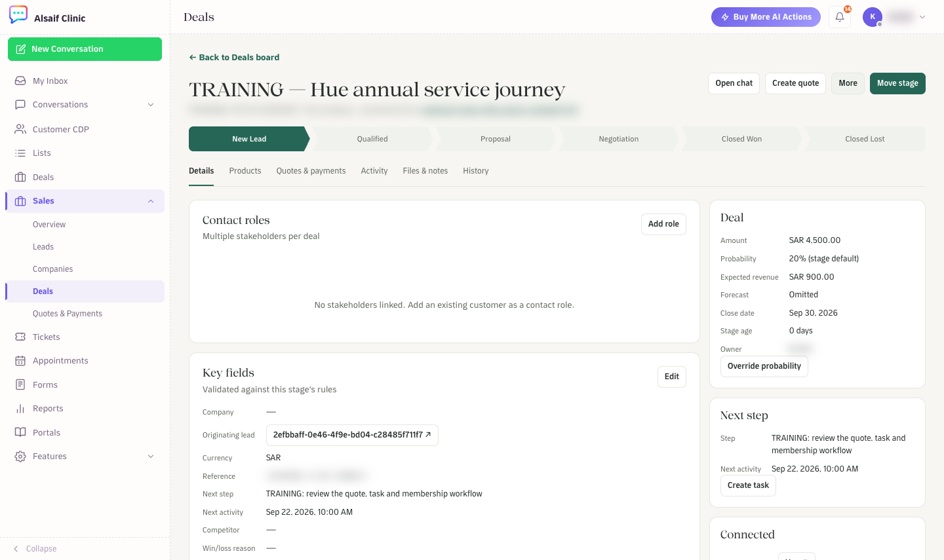Click the Sales briefcase icon
The height and width of the screenshot is (560, 944).
(x=20, y=201)
